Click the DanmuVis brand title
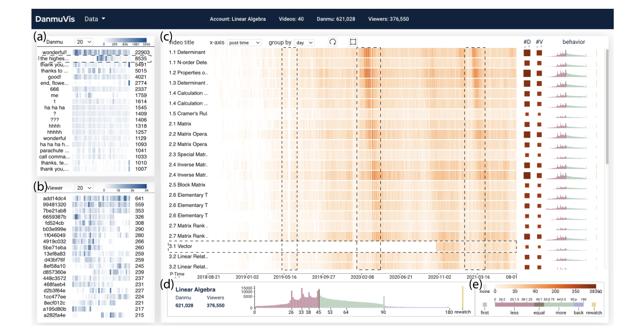The height and width of the screenshot is (331, 644). point(54,19)
